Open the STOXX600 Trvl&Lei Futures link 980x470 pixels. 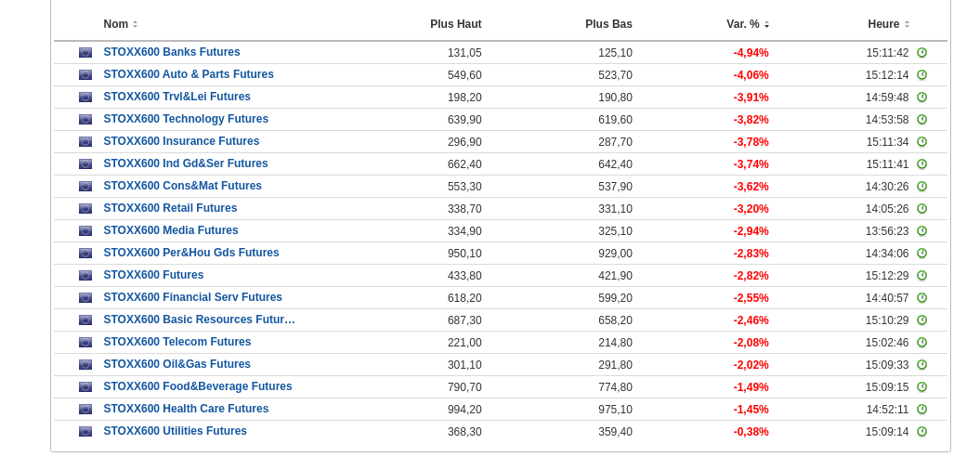point(176,97)
